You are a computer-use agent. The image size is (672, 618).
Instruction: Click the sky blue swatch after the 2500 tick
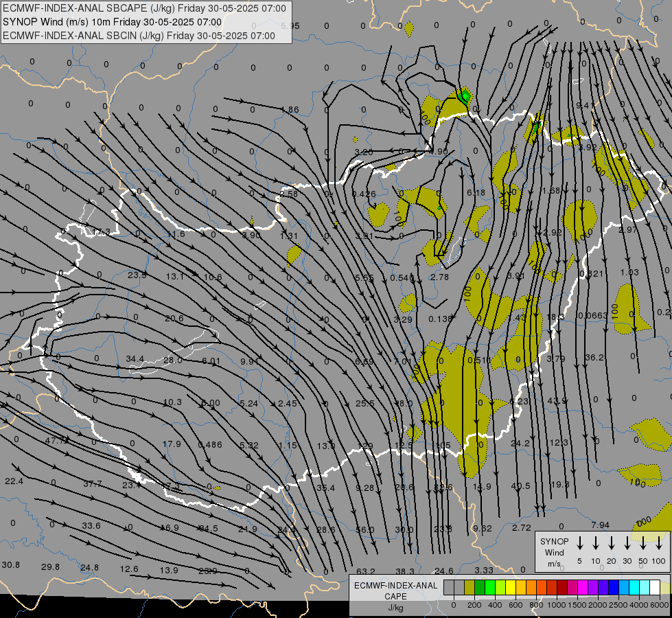pos(623,588)
